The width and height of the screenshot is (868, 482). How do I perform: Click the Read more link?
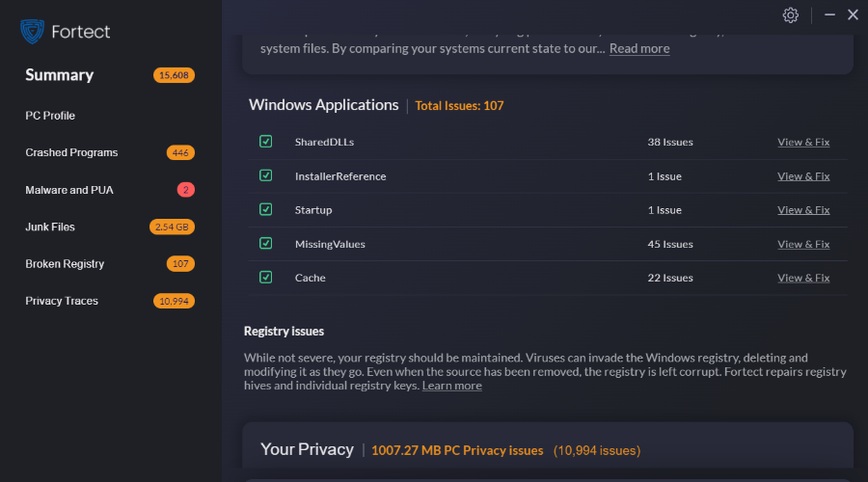[x=639, y=49]
